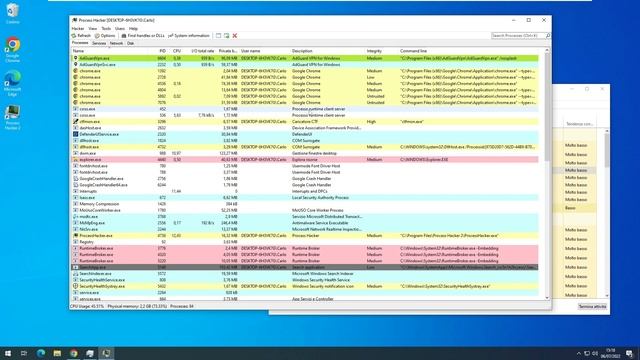The image size is (640, 360).
Task: Click the msdtc.exe process icon
Action: tap(76, 217)
